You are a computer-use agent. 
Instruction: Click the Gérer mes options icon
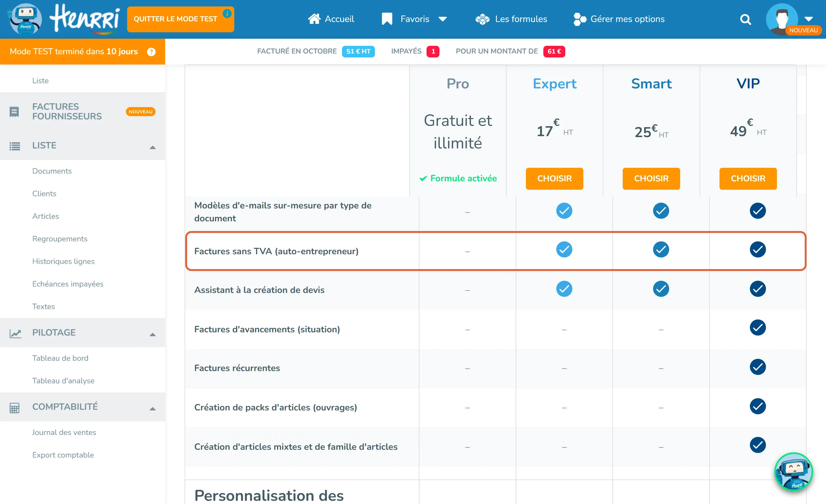tap(579, 19)
